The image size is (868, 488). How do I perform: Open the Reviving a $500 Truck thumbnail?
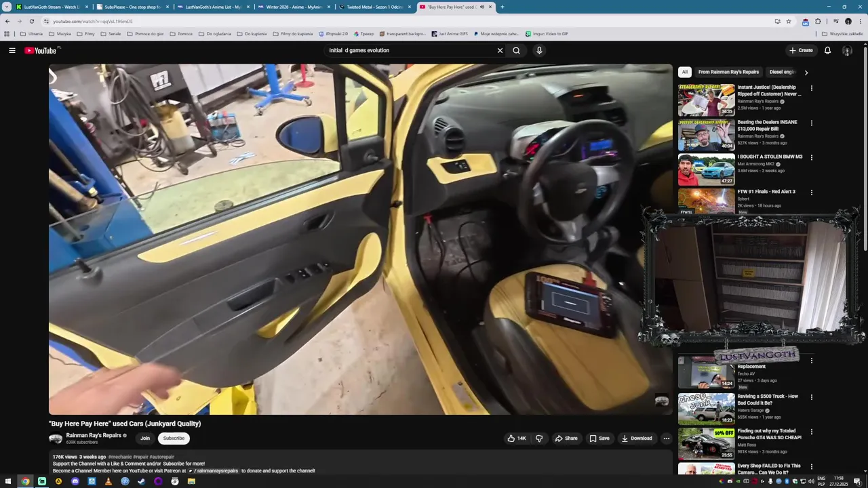click(x=706, y=409)
